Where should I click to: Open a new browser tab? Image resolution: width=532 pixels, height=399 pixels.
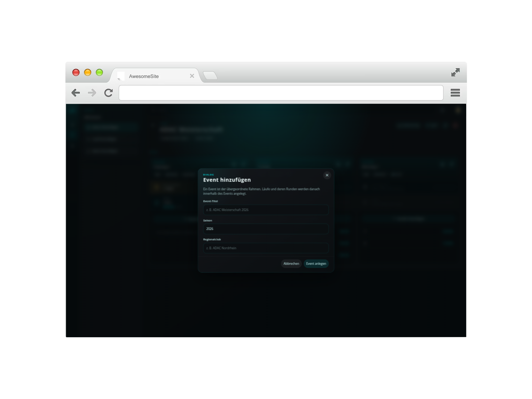210,75
